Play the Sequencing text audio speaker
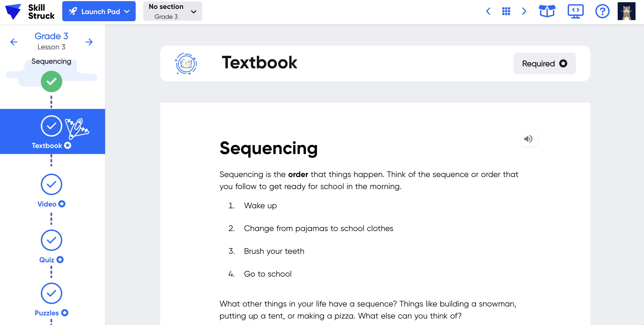The height and width of the screenshot is (325, 644). click(528, 139)
